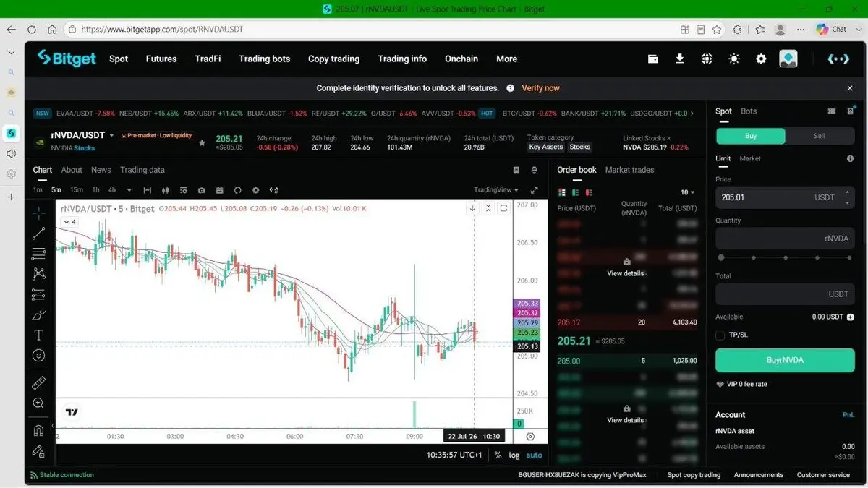Add rNVDA/USDT to favorites star
Screen dimensions: 868x488
pyautogui.click(x=202, y=142)
